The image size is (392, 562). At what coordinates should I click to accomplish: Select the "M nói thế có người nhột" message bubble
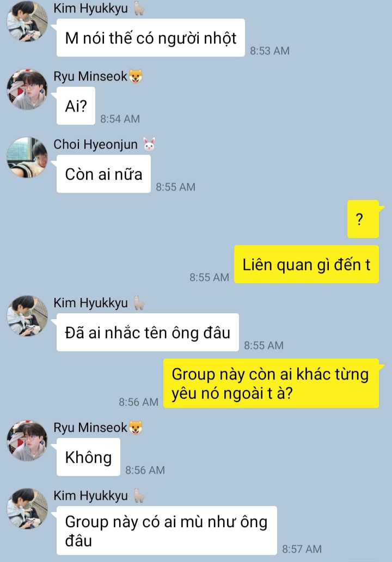click(150, 38)
